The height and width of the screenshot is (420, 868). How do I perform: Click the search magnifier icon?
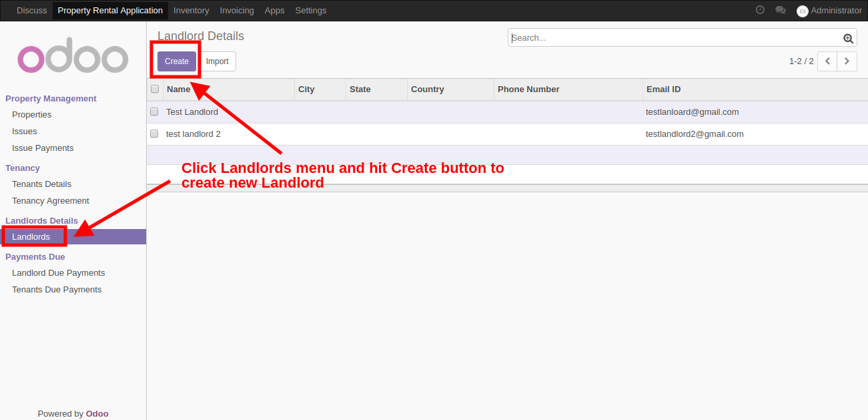[848, 39]
